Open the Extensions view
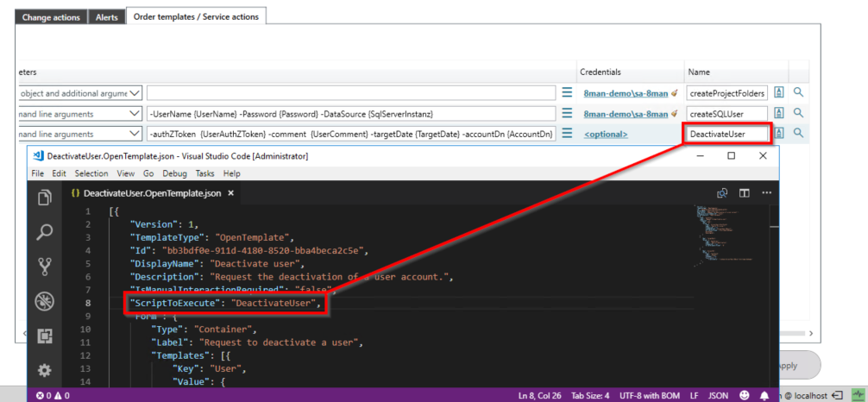868x402 pixels. (45, 335)
